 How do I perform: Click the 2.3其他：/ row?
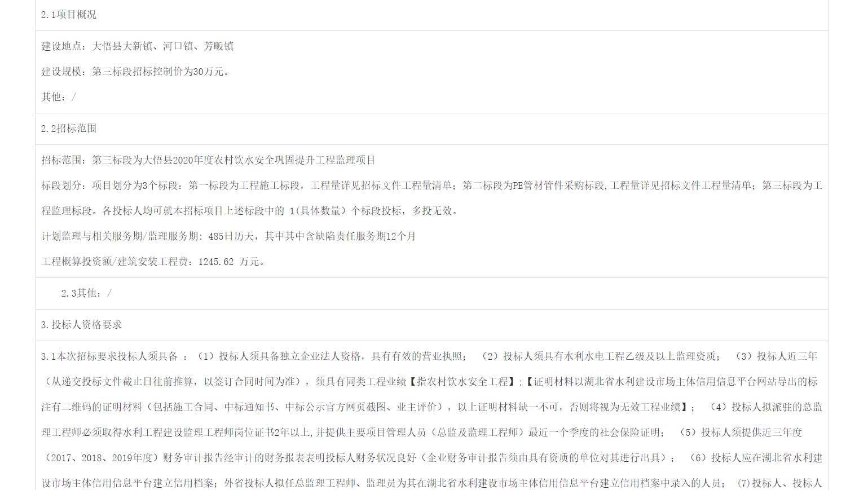pyautogui.click(x=86, y=293)
